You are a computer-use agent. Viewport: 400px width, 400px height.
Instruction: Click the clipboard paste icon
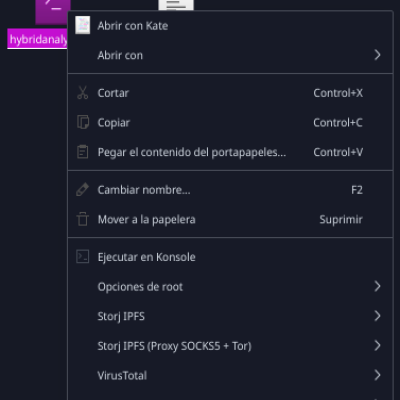82,152
